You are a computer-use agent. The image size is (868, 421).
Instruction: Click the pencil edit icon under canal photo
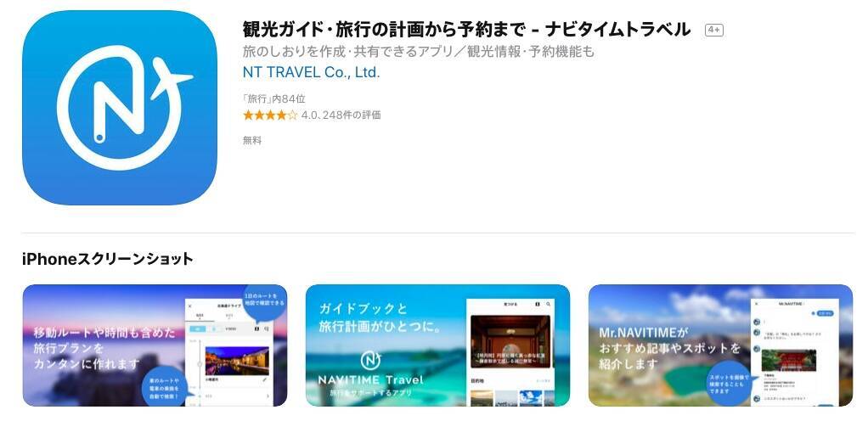(x=264, y=379)
